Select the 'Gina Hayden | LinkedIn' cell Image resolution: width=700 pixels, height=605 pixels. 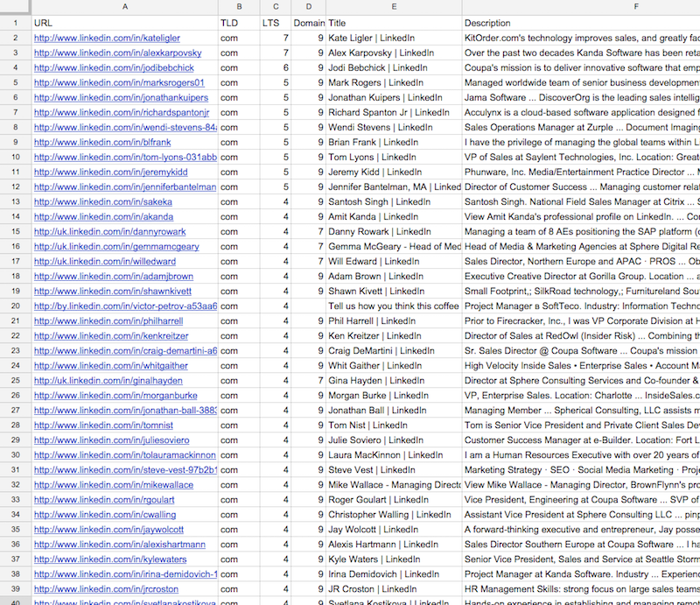395,380
